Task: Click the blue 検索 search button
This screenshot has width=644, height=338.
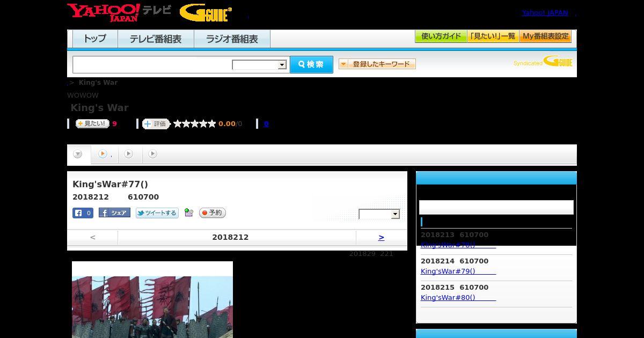Action: (311, 64)
